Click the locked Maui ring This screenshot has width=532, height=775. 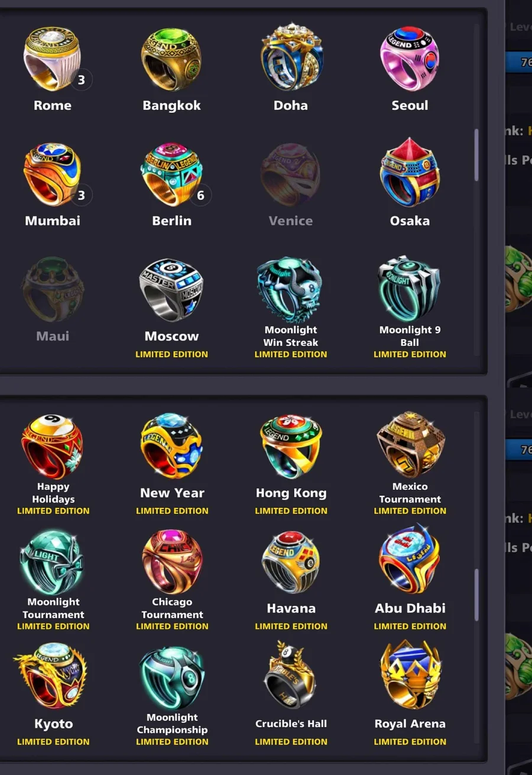pyautogui.click(x=53, y=290)
